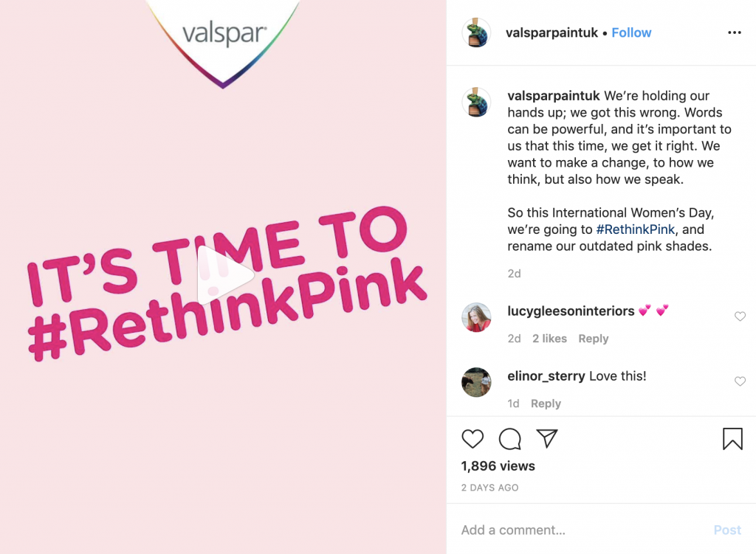Image resolution: width=756 pixels, height=554 pixels.
Task: Reply to elinor_sterry's comment
Action: tap(546, 404)
